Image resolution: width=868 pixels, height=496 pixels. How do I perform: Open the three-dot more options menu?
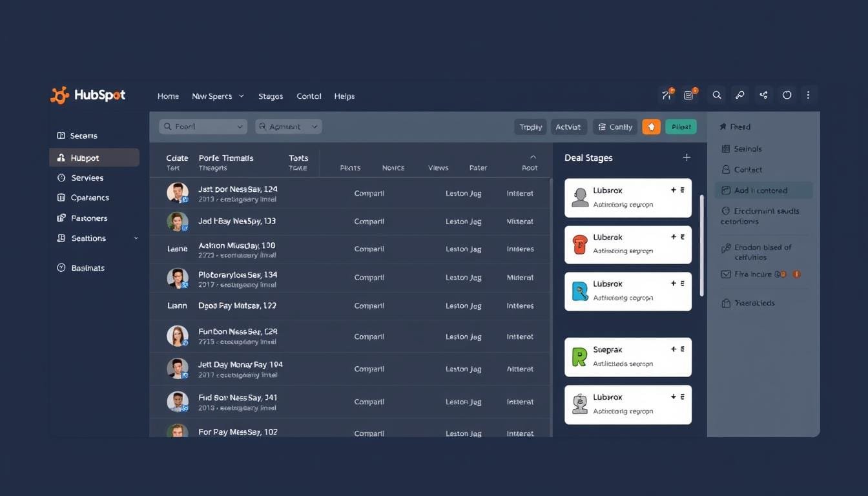[808, 95]
